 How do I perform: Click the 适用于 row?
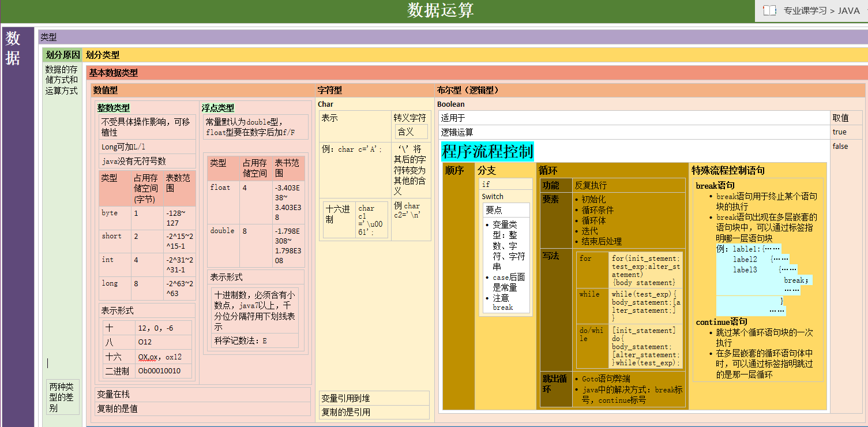click(x=633, y=118)
